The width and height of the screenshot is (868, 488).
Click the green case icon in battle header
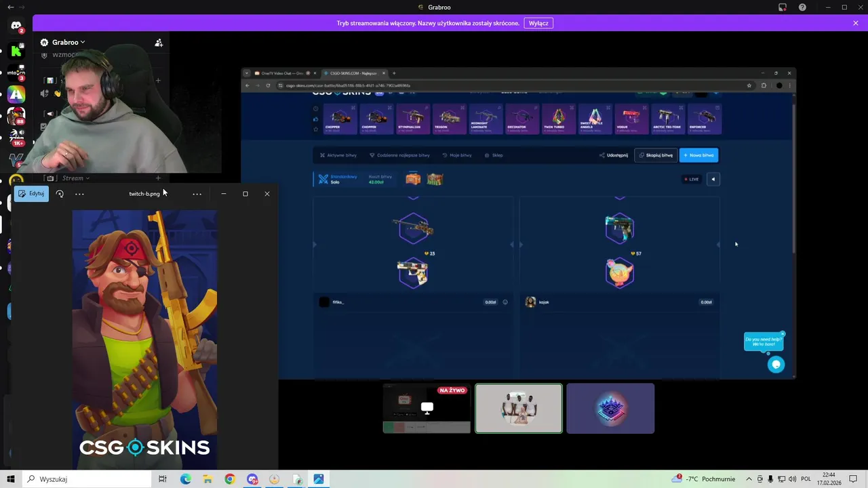[x=435, y=179]
